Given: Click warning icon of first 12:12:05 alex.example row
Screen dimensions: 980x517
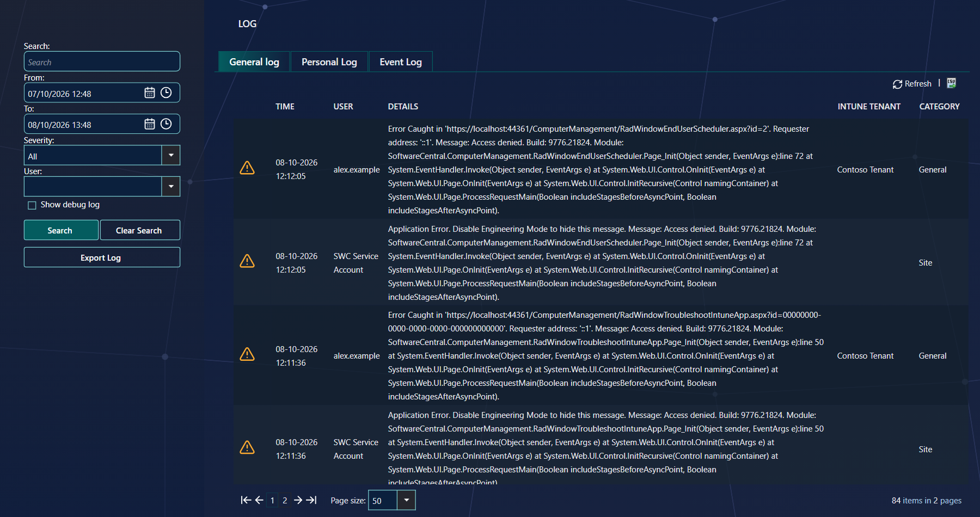Looking at the screenshot, I should point(247,168).
